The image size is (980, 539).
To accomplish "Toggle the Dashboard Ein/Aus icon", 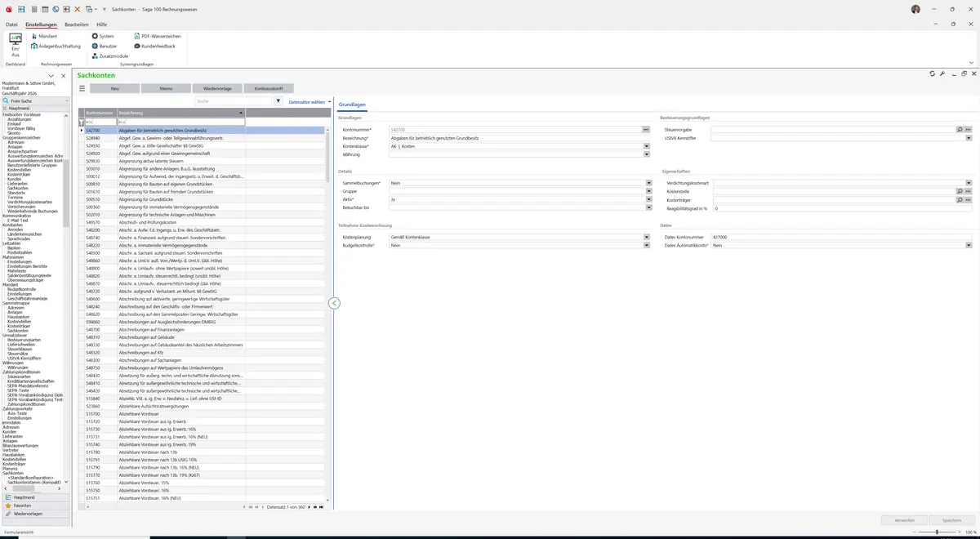I will point(15,44).
